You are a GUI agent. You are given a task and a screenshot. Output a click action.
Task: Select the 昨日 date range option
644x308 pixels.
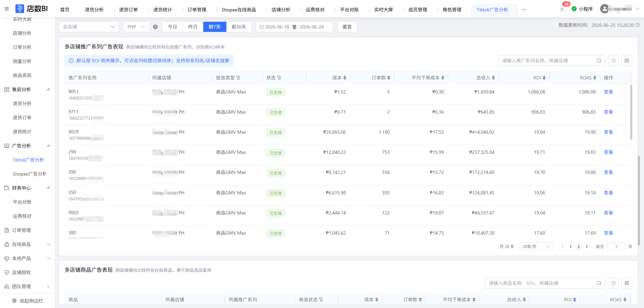[x=193, y=27]
